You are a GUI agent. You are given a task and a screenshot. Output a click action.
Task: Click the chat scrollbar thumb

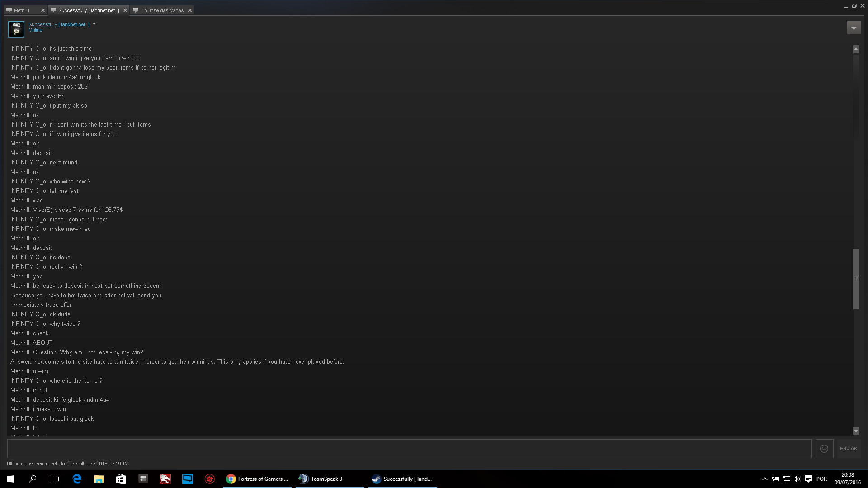(856, 279)
